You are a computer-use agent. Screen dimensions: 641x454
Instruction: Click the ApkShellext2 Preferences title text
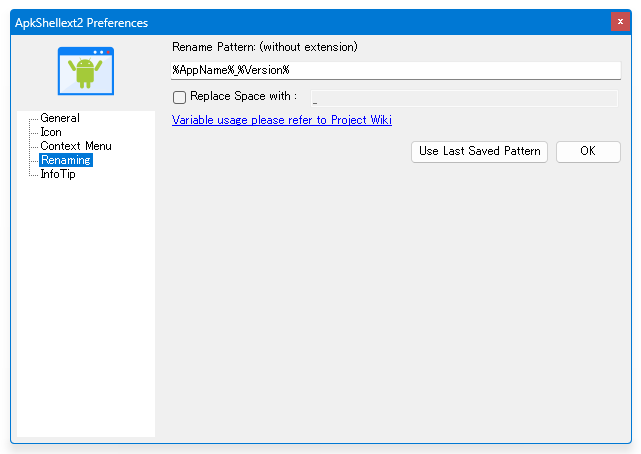(x=81, y=23)
